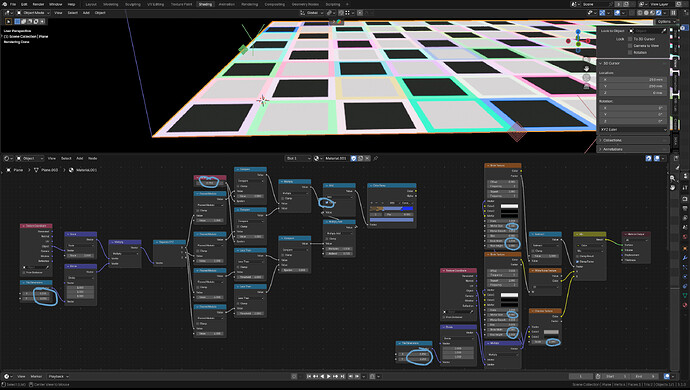Image resolution: width=690 pixels, height=390 pixels.
Task: Select solid viewport shading
Action: tap(646, 13)
